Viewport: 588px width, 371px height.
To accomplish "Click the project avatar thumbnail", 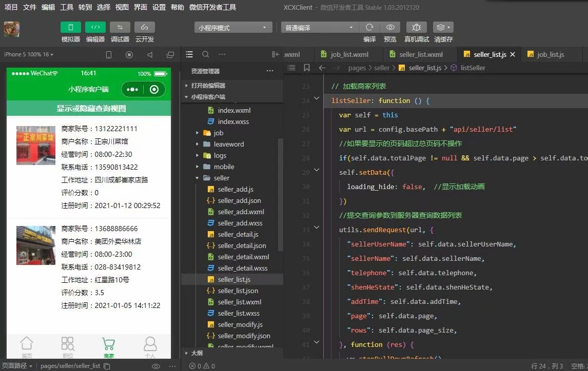I will tap(12, 29).
